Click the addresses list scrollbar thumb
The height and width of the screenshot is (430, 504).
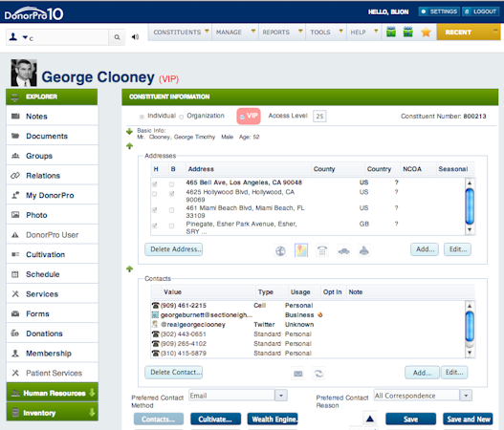tap(470, 206)
